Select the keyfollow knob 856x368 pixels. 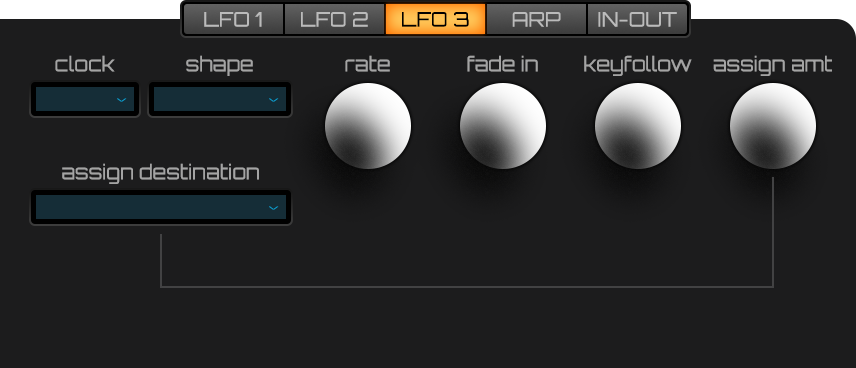tap(638, 126)
